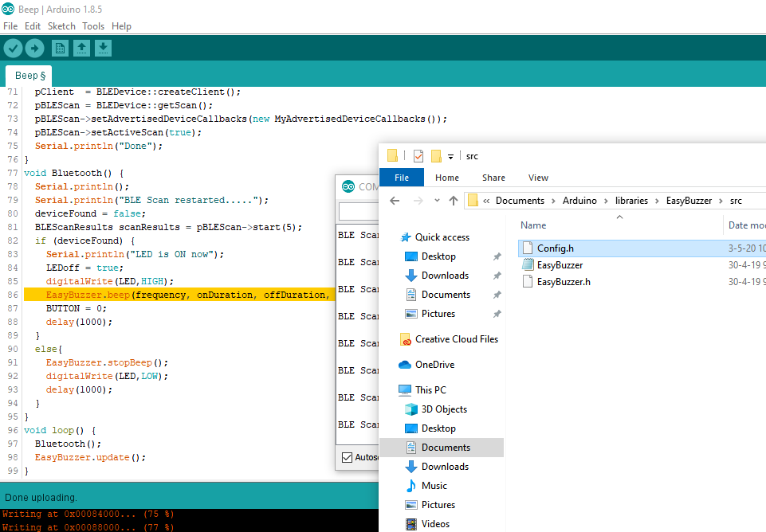Open the Edit menu in Arduino
Screen dimensions: 766x532
[x=33, y=26]
